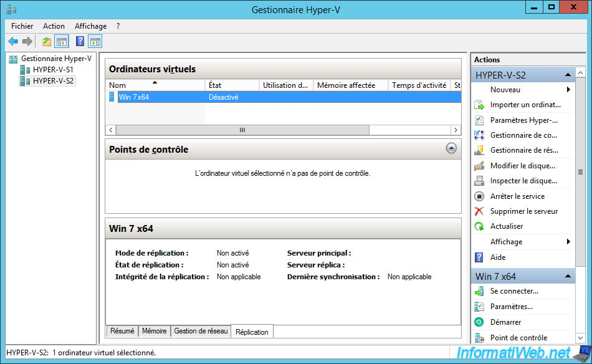Image resolution: width=592 pixels, height=364 pixels.
Task: Click the Aide question mark icon
Action: pyautogui.click(x=479, y=257)
